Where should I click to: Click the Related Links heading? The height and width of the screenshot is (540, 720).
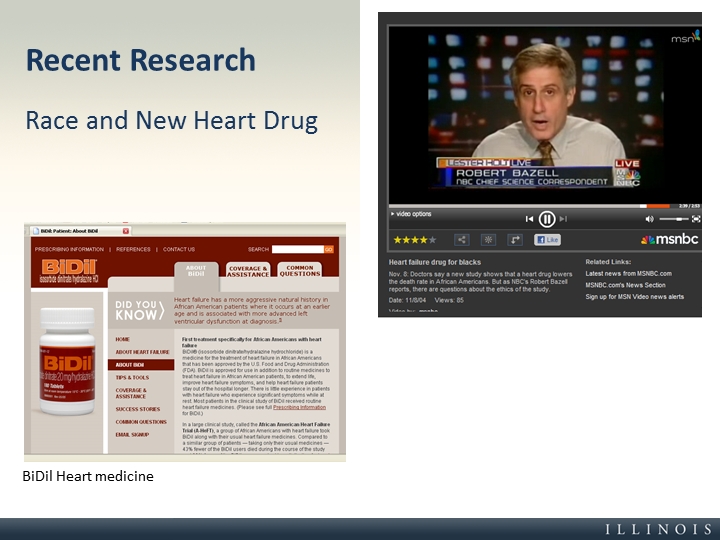[x=608, y=262]
